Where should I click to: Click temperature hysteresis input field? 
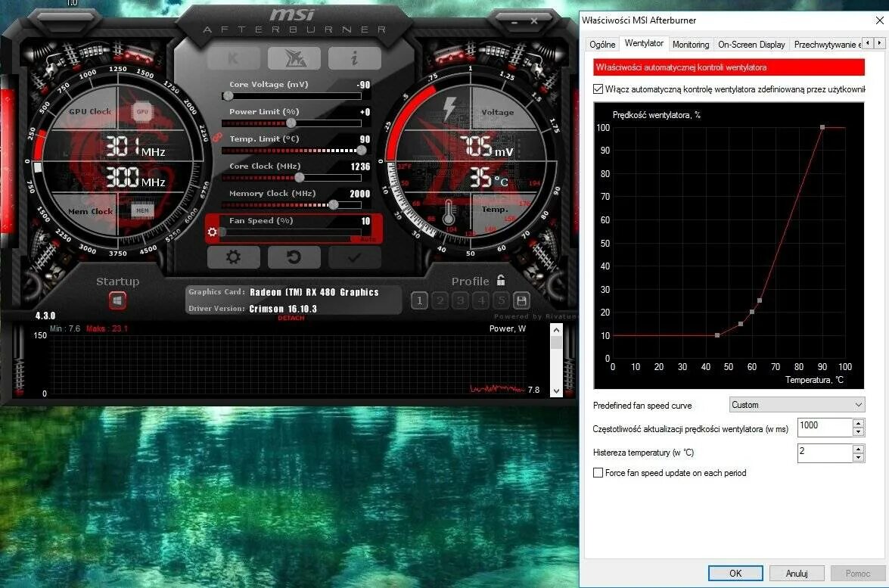(x=825, y=453)
